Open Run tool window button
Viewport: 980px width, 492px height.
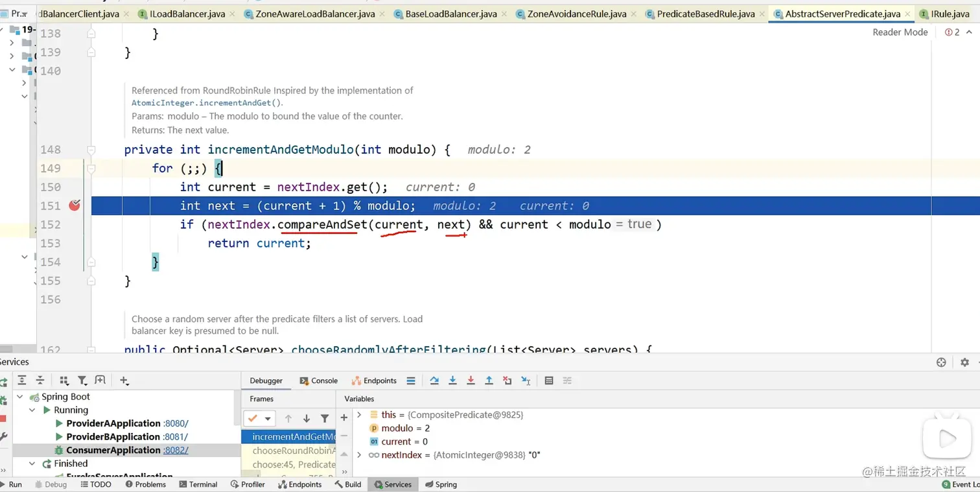click(x=11, y=484)
